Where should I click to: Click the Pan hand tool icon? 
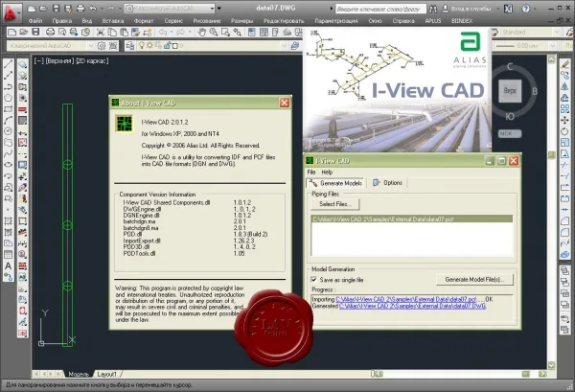(201, 33)
